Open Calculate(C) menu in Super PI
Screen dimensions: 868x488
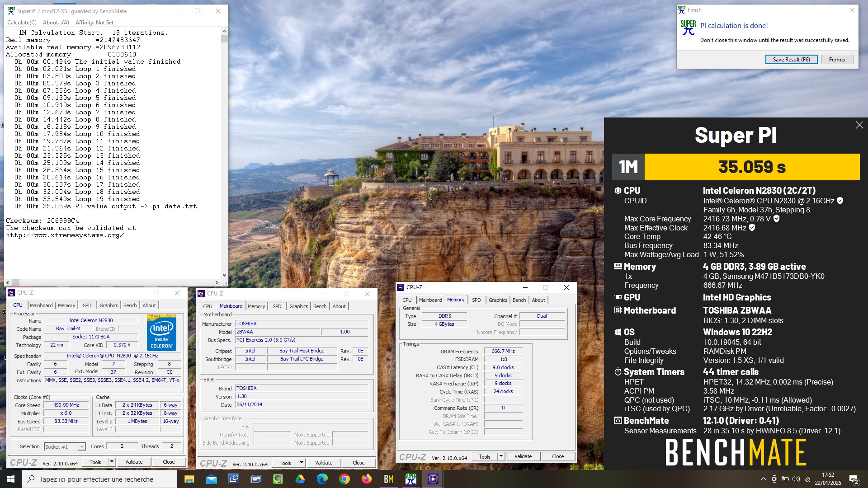click(22, 23)
